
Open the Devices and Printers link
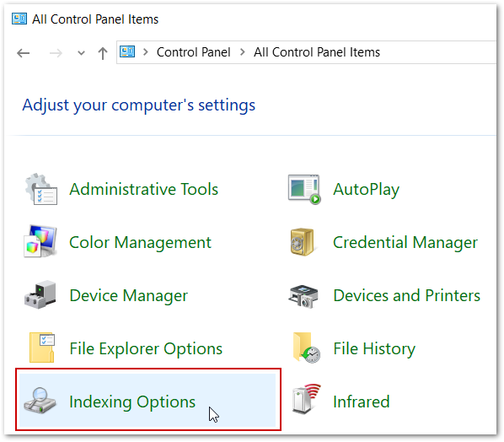(406, 295)
